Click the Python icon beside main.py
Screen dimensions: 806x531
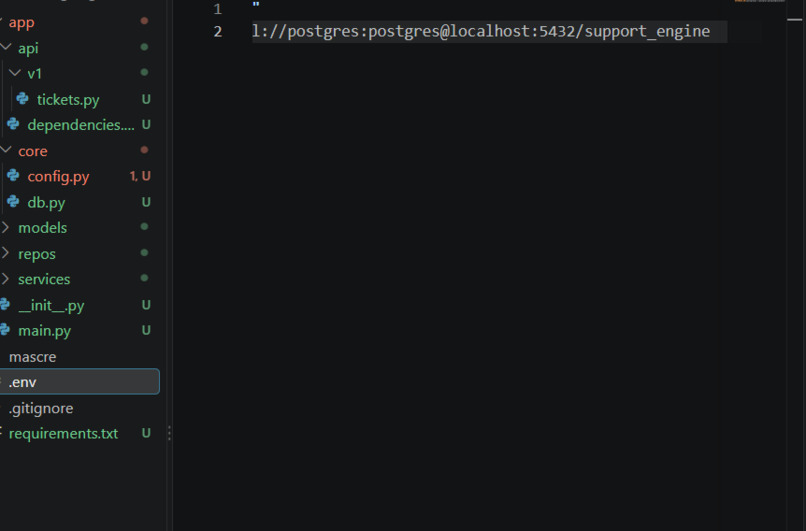click(5, 329)
